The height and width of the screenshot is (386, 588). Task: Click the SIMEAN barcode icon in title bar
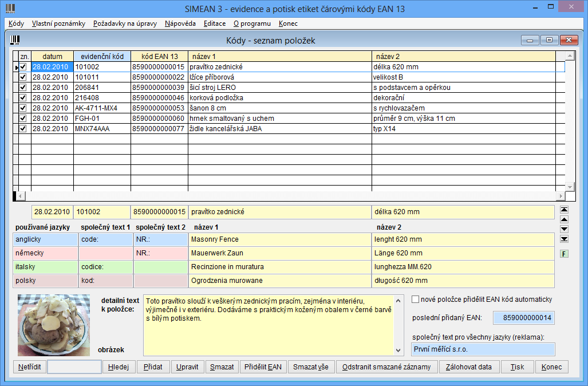(11, 8)
